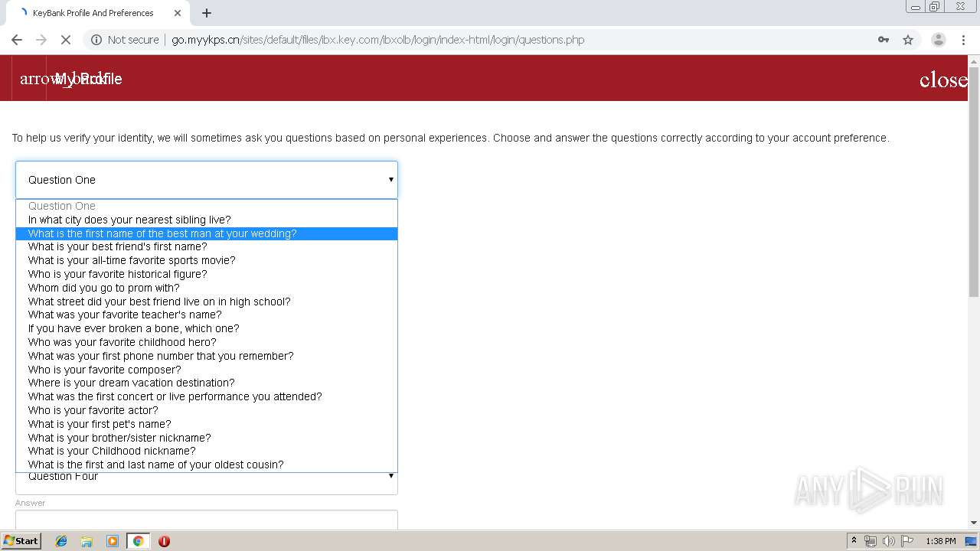Choose 'Who is your favorite historical figure?'
Image resolution: width=980 pixels, height=551 pixels.
[207, 274]
